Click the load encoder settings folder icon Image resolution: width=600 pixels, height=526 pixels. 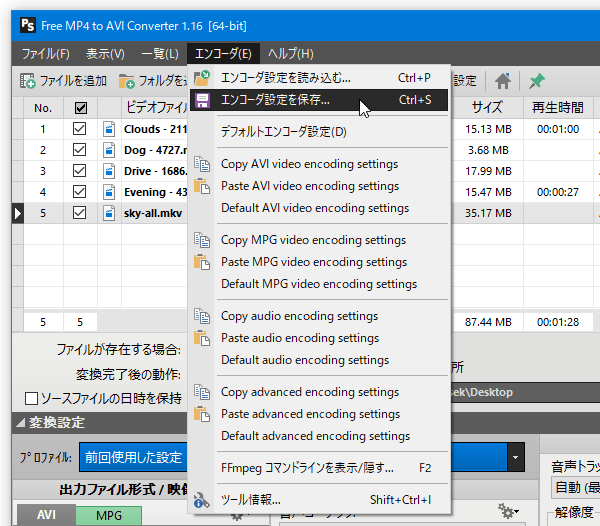202,78
